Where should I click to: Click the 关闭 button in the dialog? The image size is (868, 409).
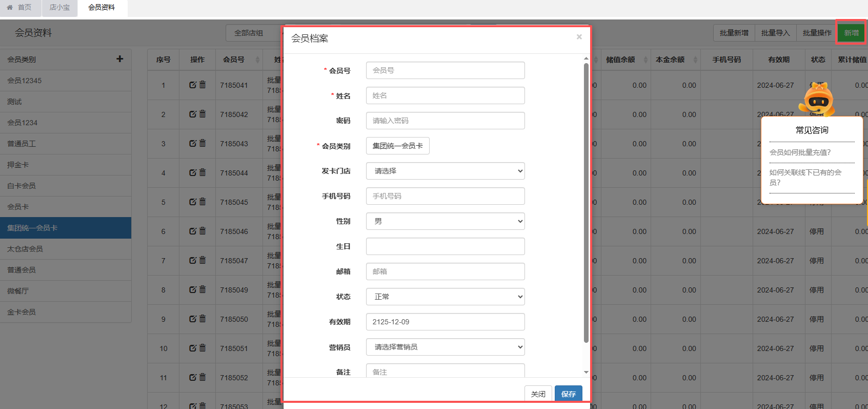538,394
